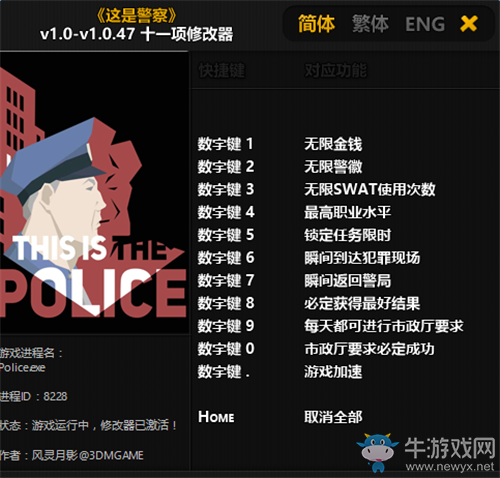
Task: Click the 数字键 1 hotkey label
Action: 226,144
